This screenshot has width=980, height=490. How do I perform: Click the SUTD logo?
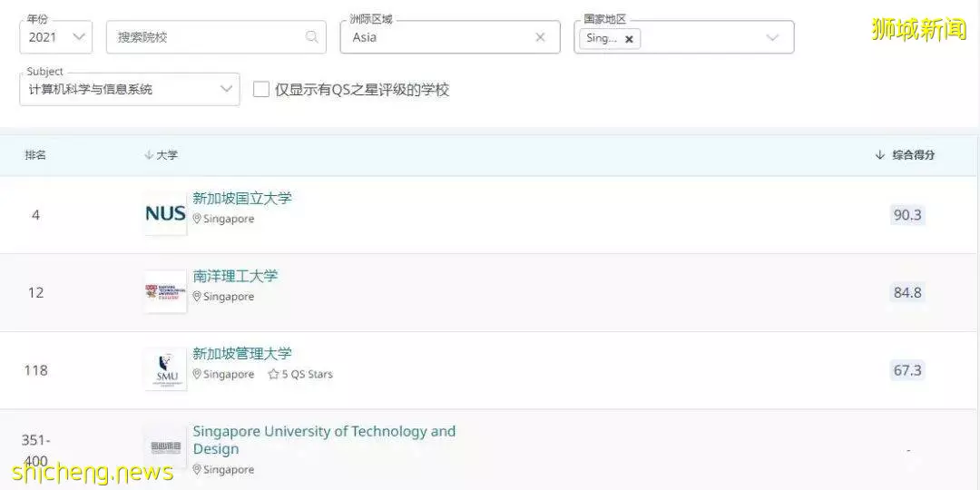pos(166,446)
